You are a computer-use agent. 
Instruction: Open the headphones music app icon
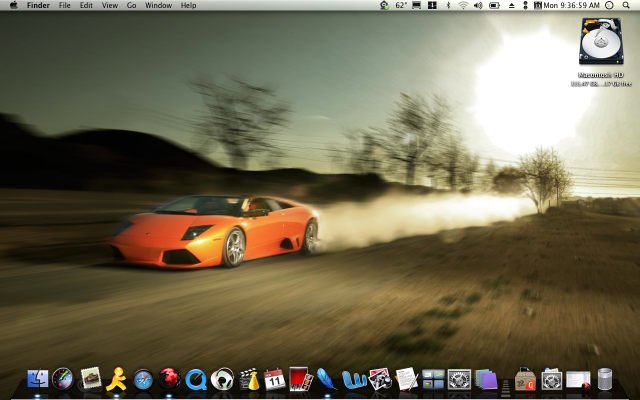222,379
